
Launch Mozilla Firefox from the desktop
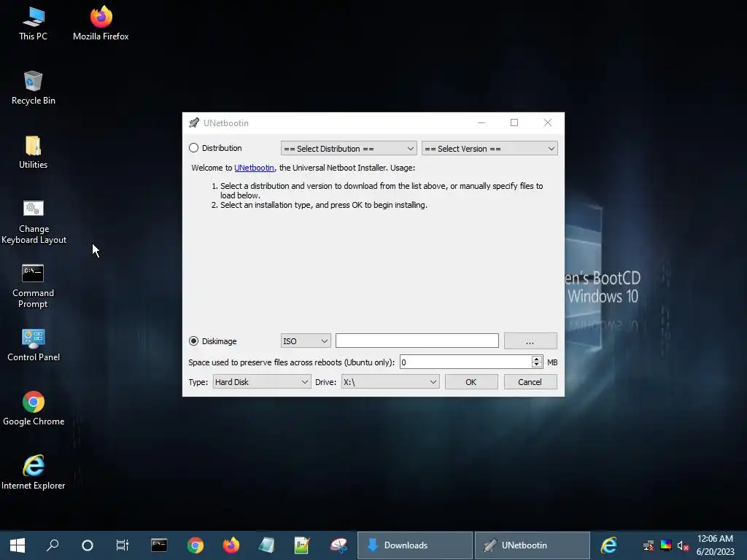[101, 23]
